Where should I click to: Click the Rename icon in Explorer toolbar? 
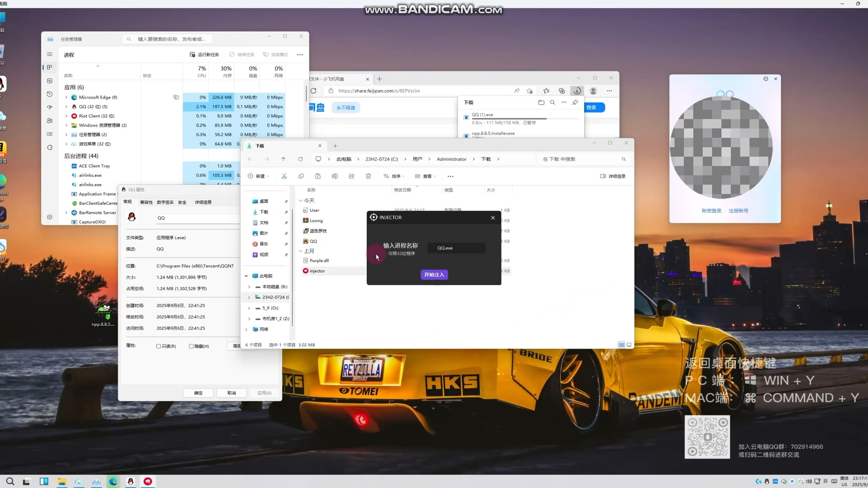tap(334, 176)
